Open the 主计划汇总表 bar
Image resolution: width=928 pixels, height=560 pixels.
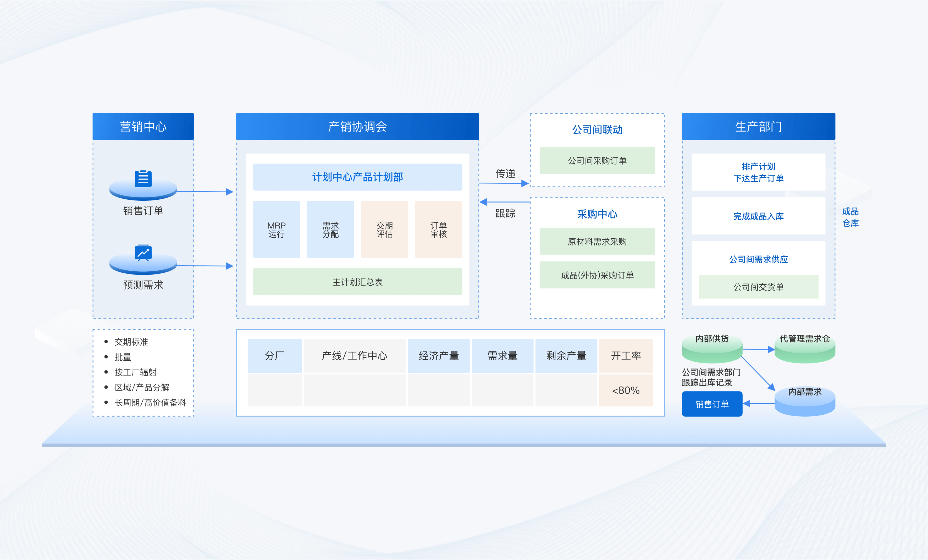[357, 282]
